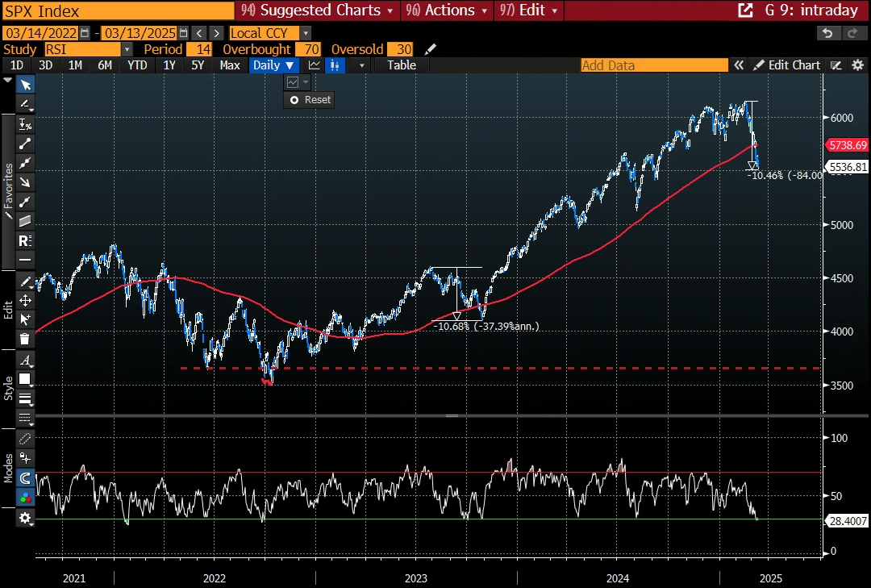The height and width of the screenshot is (588, 871).
Task: Expand the RSI study dropdown
Action: [127, 49]
